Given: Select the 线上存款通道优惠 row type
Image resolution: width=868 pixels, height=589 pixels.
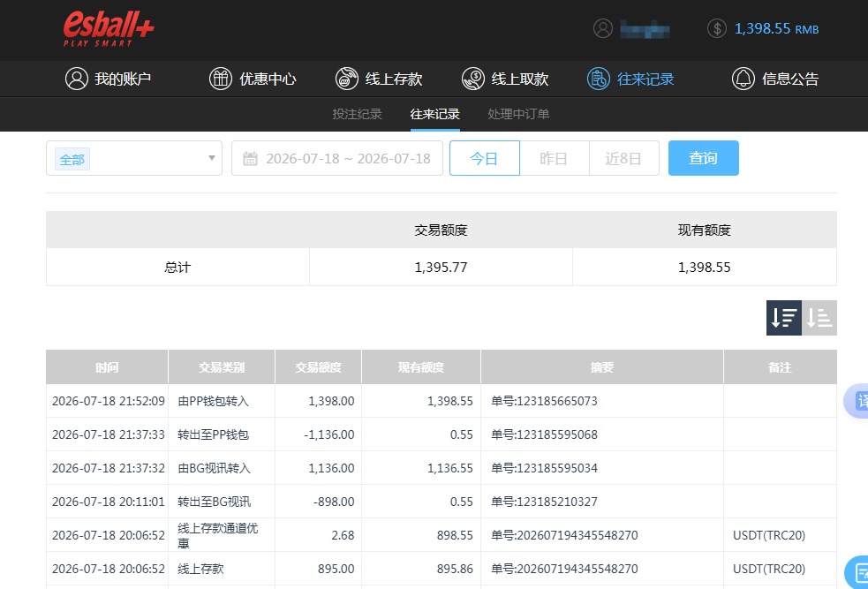Looking at the screenshot, I should pyautogui.click(x=217, y=535).
